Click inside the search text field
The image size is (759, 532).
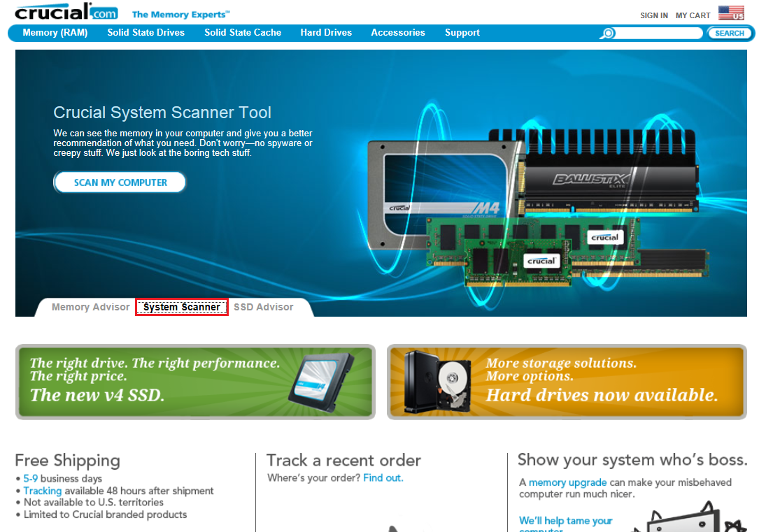coord(659,33)
